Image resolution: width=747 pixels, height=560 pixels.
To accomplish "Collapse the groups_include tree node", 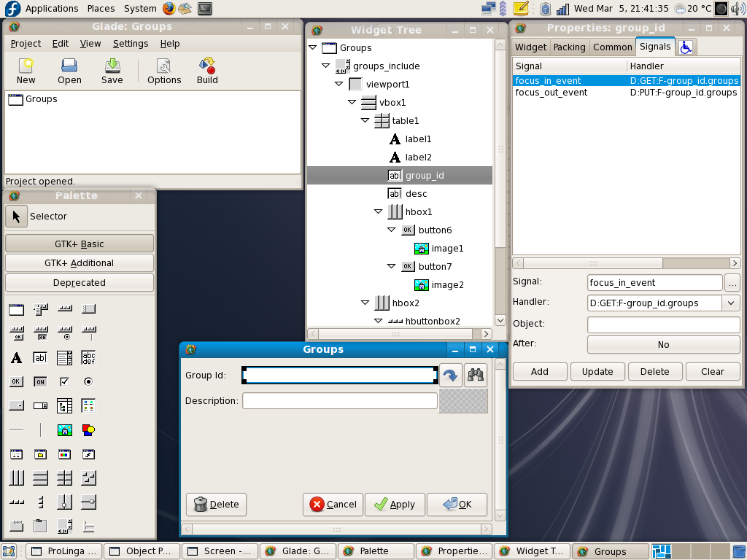I will (x=326, y=66).
